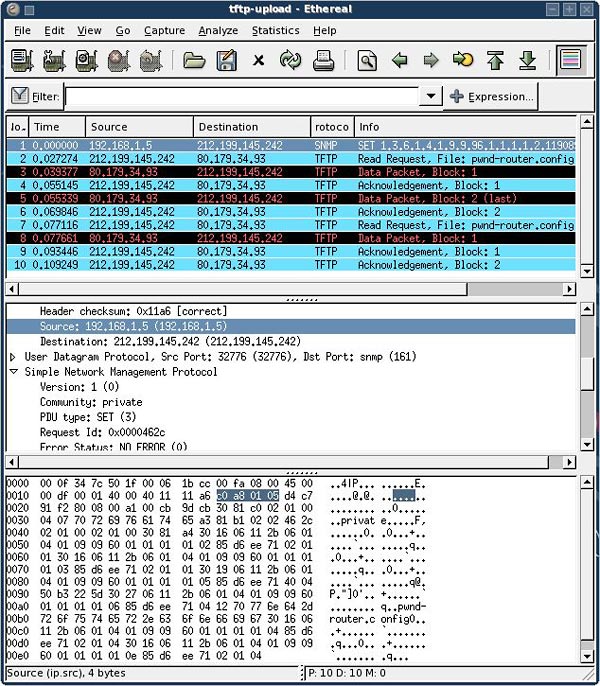The height and width of the screenshot is (686, 600).
Task: Open the Statistics menu
Action: [275, 30]
